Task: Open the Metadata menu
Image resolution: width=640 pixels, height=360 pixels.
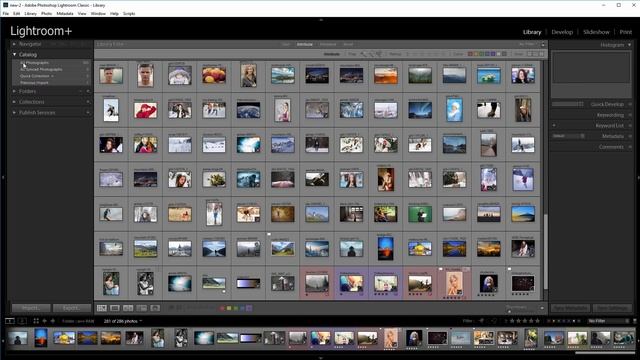Action: click(x=64, y=13)
